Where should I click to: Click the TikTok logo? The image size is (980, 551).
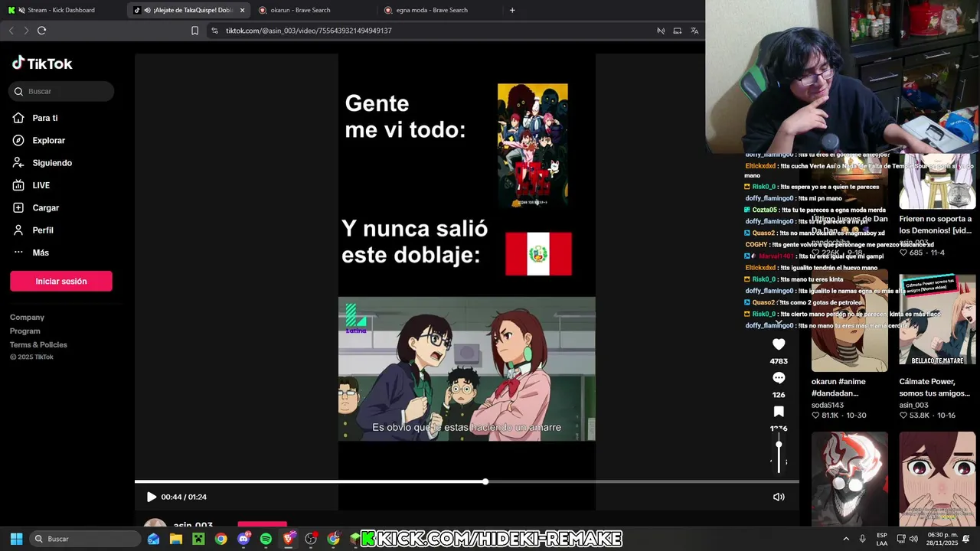click(x=42, y=64)
